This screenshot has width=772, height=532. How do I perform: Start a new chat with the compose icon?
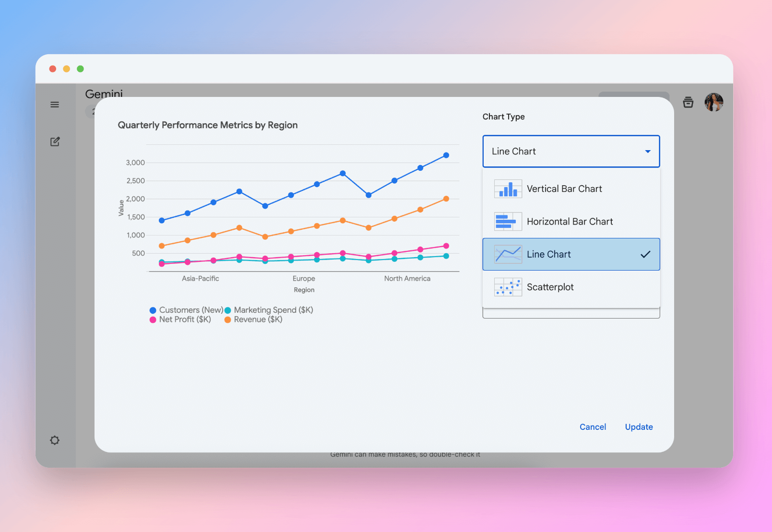click(x=55, y=142)
